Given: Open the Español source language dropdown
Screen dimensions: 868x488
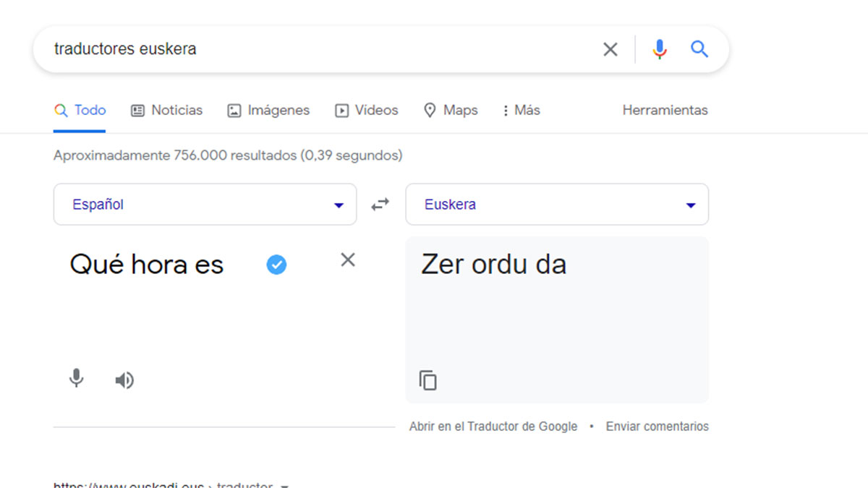Looking at the screenshot, I should [205, 205].
